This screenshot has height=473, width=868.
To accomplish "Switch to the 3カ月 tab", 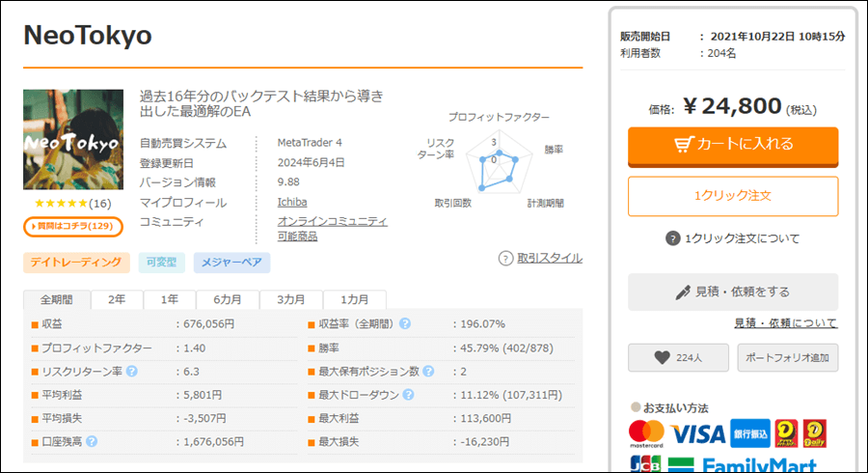I will pyautogui.click(x=291, y=299).
